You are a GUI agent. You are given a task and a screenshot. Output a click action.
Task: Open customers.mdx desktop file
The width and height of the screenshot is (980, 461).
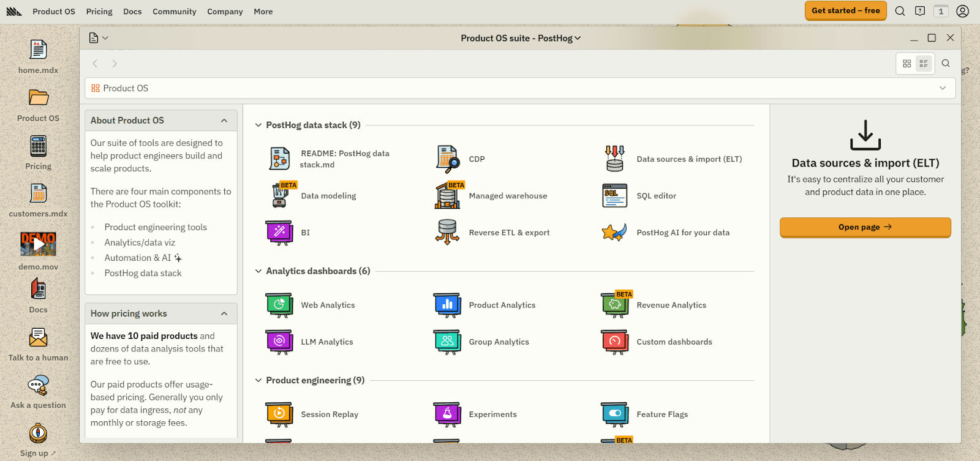[x=38, y=194]
